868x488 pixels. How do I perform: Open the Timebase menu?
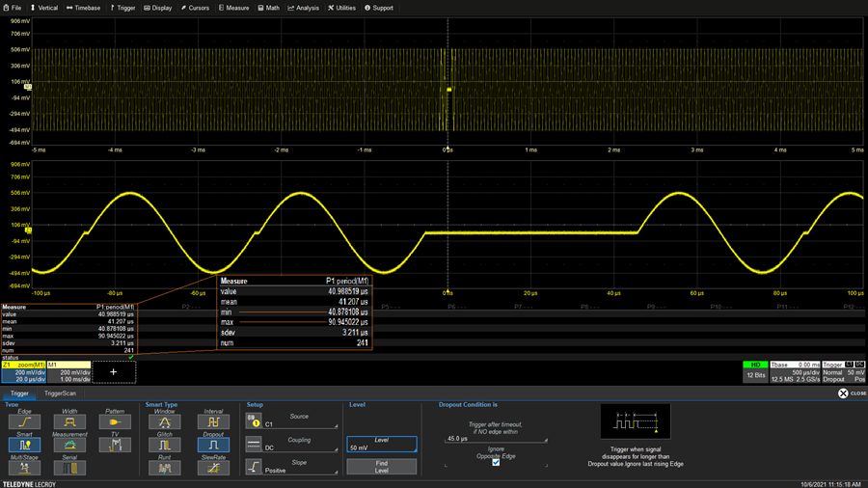pos(83,8)
